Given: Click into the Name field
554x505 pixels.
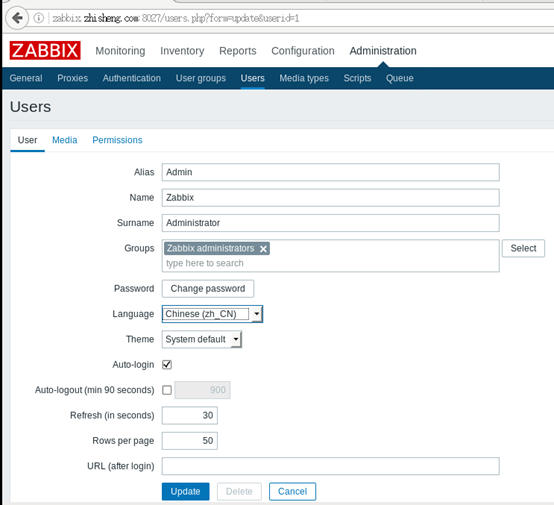Looking at the screenshot, I should [330, 198].
